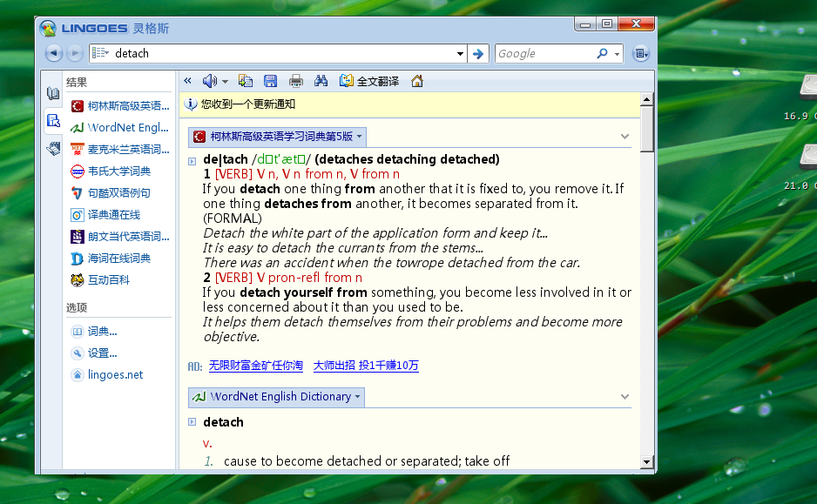The image size is (817, 504).
Task: Go back with the left arrow button
Action: [x=53, y=53]
